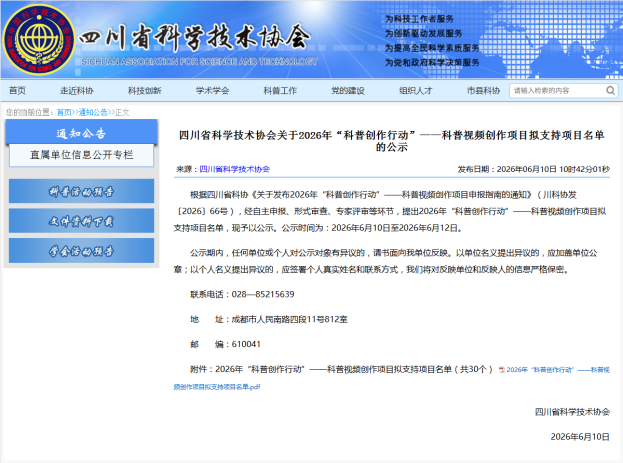623x463 pixels.
Task: Download the 拟支持项目名单.pdf attachment link
Action: [x=391, y=378]
